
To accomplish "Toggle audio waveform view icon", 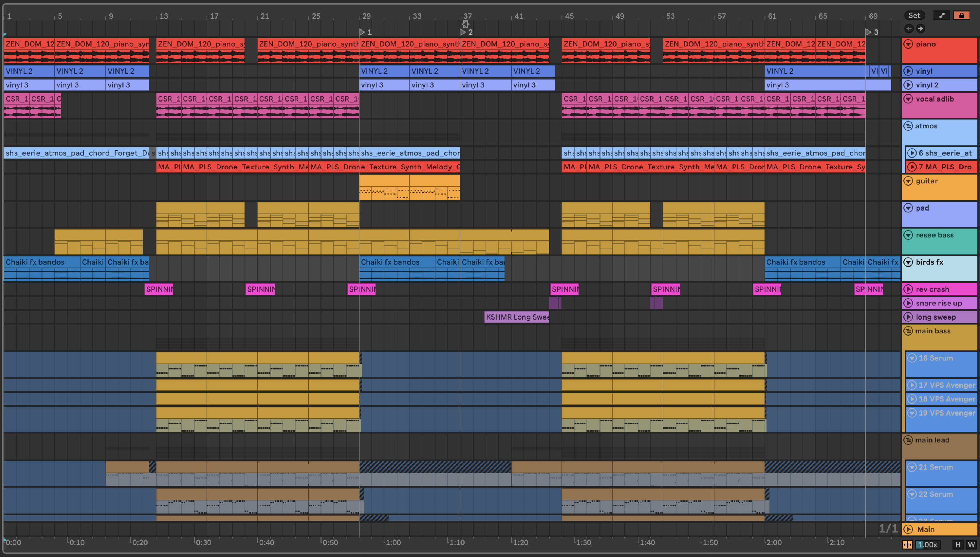I will [x=907, y=544].
